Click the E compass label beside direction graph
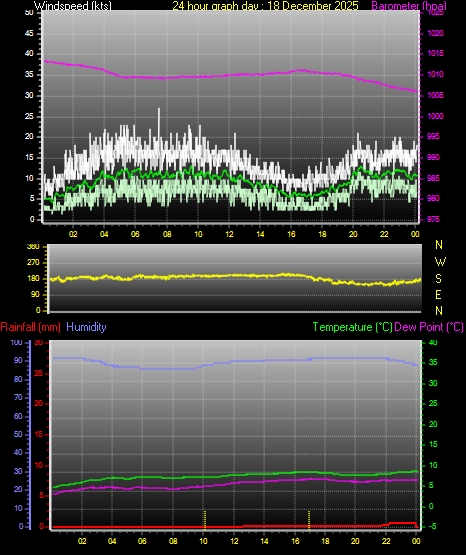The width and height of the screenshot is (466, 555). tap(438, 294)
